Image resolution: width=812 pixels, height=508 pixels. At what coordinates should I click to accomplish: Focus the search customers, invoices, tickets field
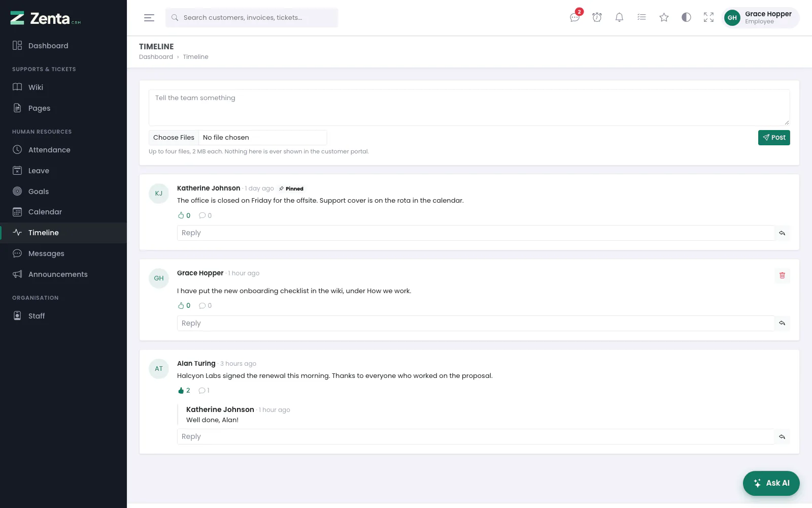(252, 18)
